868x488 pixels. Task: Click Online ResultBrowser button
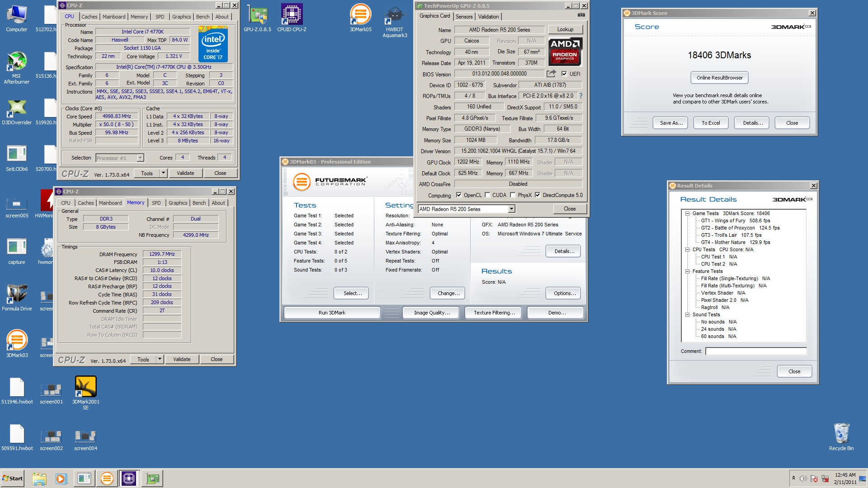[x=720, y=78]
